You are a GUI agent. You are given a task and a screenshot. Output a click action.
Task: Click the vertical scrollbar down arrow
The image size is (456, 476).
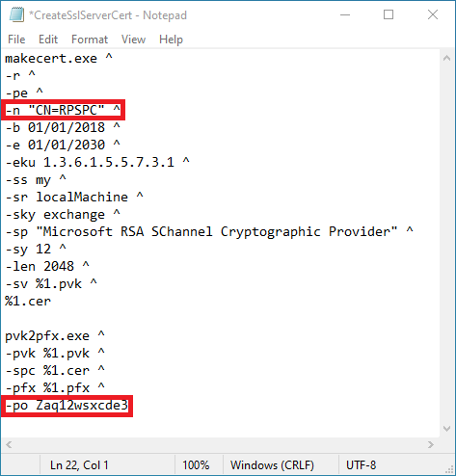[x=446, y=429]
